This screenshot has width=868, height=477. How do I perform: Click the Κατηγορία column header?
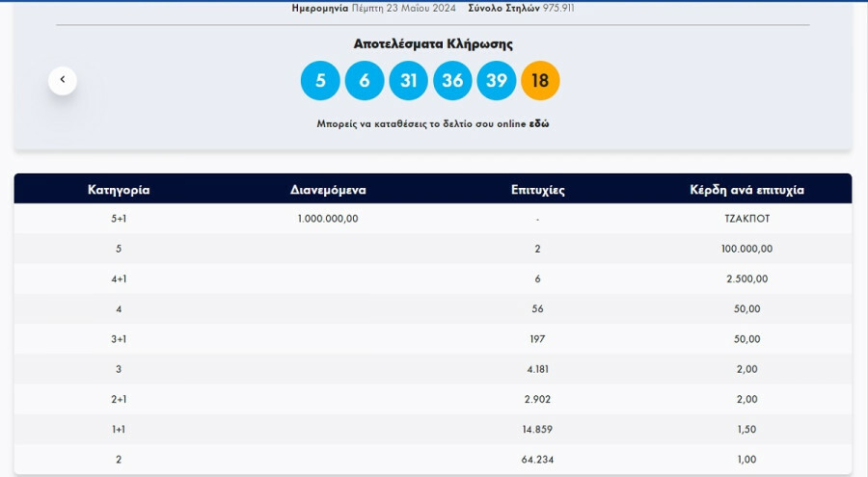point(119,190)
